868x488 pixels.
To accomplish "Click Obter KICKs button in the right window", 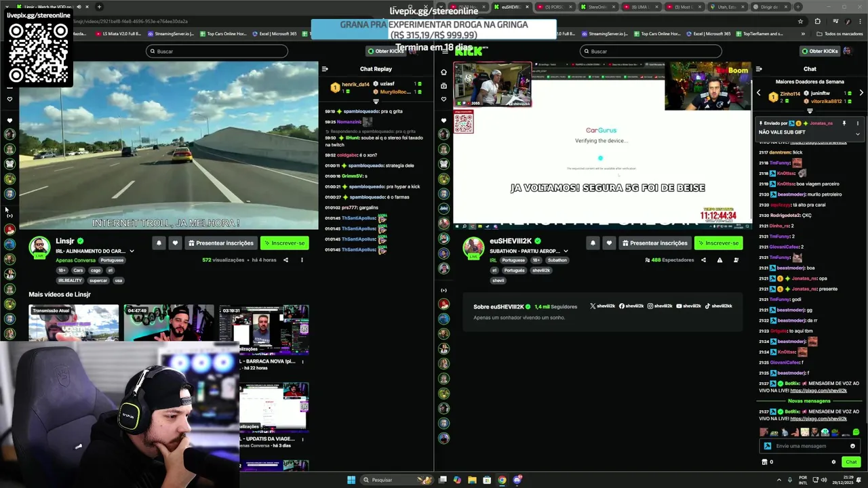I will tap(819, 51).
